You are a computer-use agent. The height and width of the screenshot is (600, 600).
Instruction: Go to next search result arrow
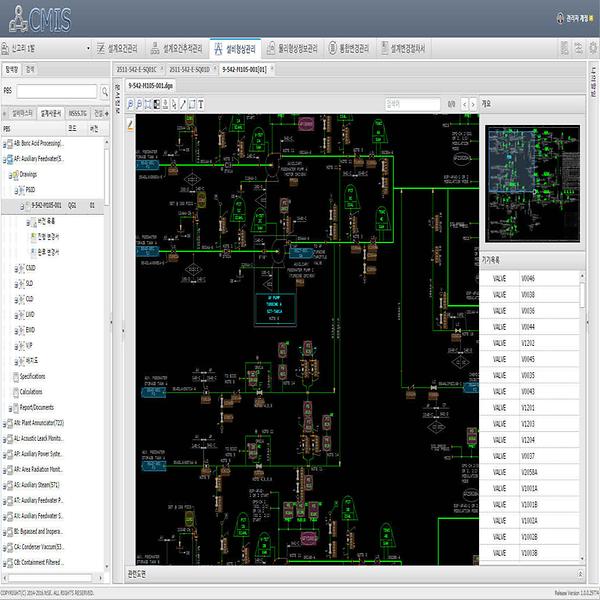pyautogui.click(x=473, y=103)
